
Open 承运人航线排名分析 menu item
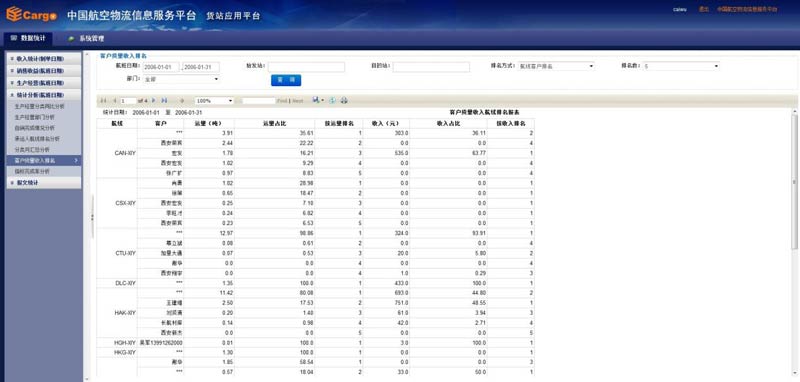pyautogui.click(x=37, y=139)
